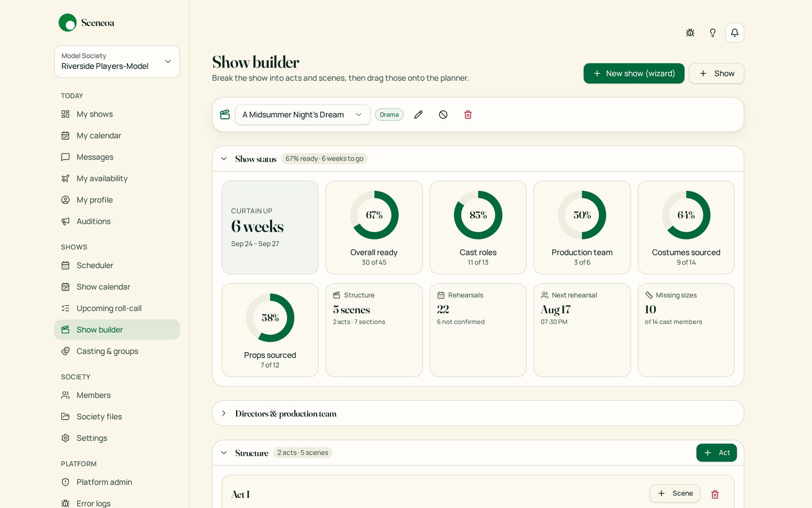The width and height of the screenshot is (812, 508).
Task: Select the Curtain up 6 weeks card
Action: click(x=270, y=228)
